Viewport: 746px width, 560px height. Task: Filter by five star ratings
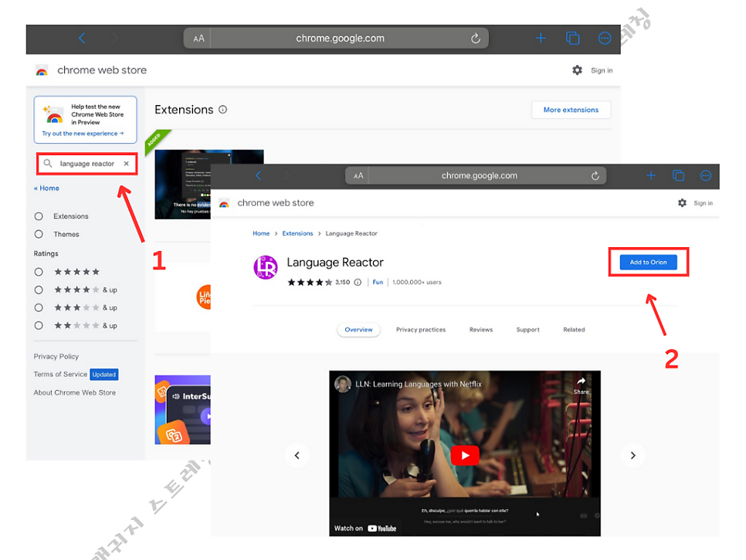click(x=39, y=272)
